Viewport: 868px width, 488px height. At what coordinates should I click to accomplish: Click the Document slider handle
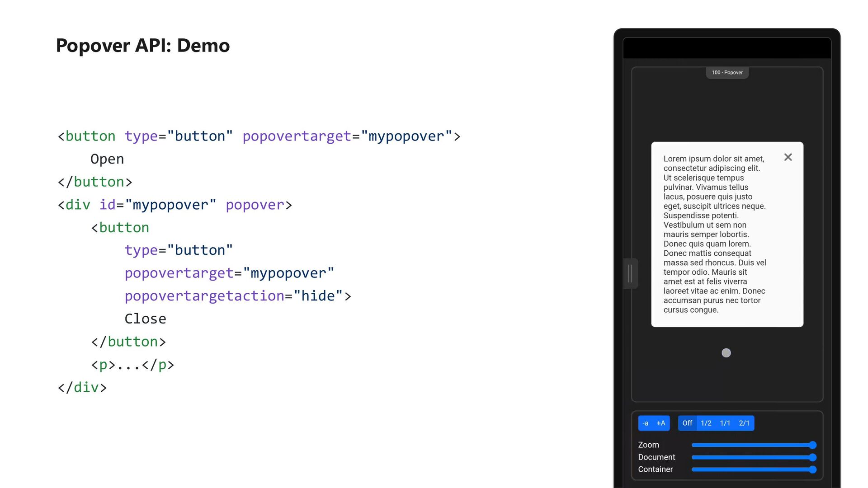tap(812, 457)
